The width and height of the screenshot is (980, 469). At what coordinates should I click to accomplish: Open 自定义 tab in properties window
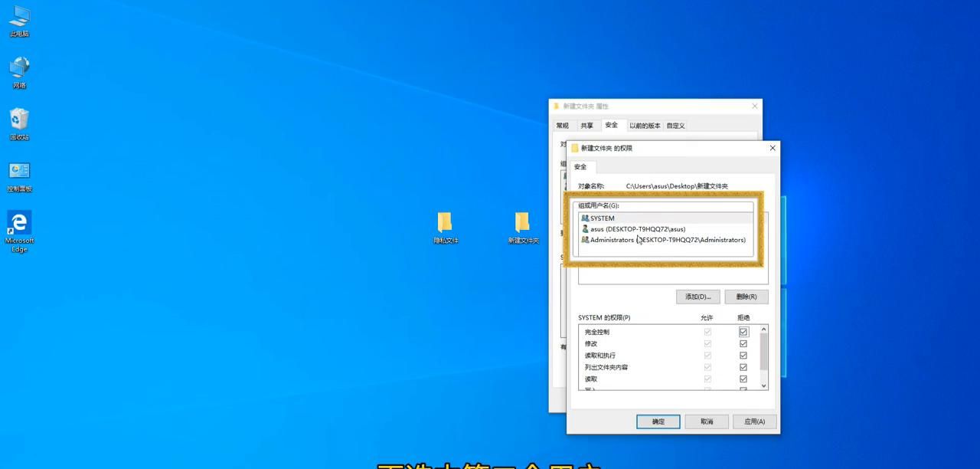click(x=675, y=126)
